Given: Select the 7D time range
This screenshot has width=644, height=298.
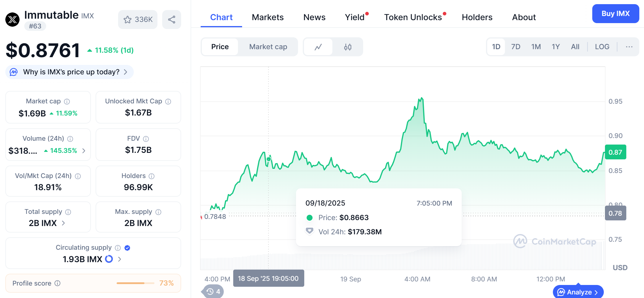Looking at the screenshot, I should tap(516, 47).
